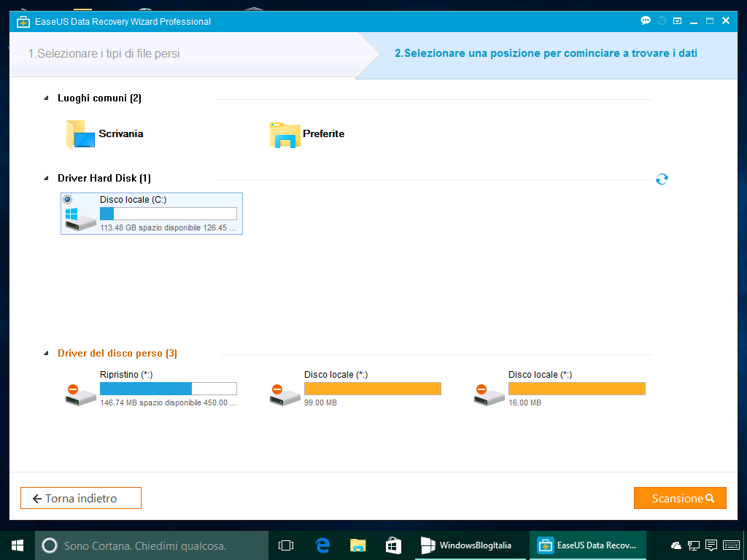Switch to WindowsBlogItalia taskbar app
The width and height of the screenshot is (747, 560).
[469, 545]
